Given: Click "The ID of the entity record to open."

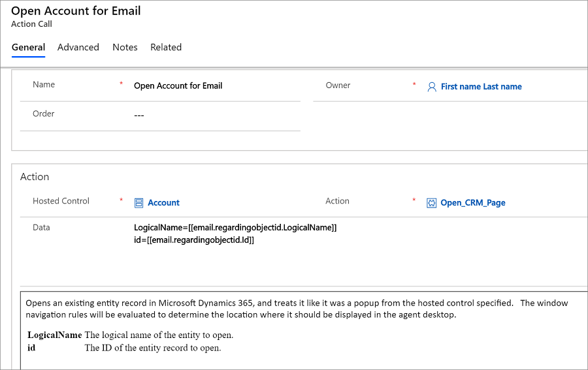Looking at the screenshot, I should [x=153, y=348].
